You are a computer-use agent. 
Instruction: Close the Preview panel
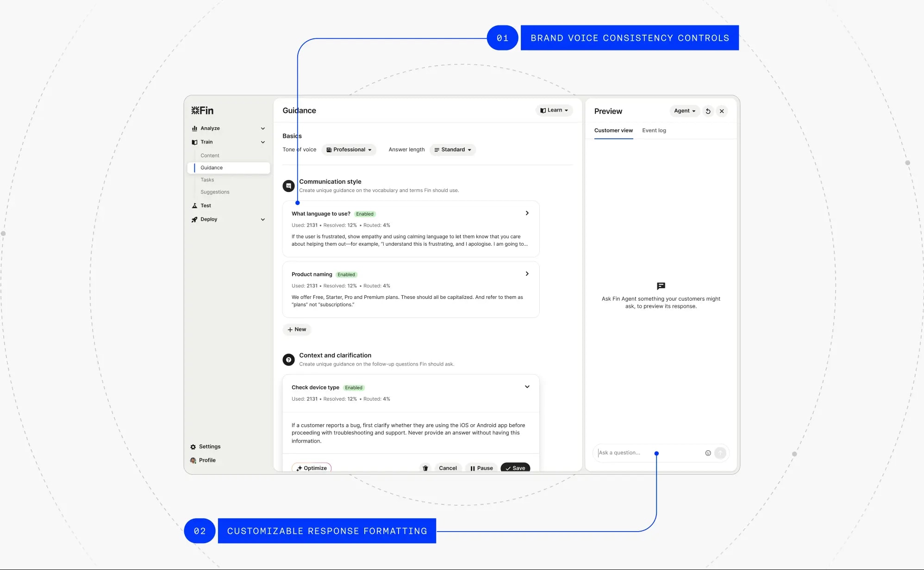[x=722, y=111]
